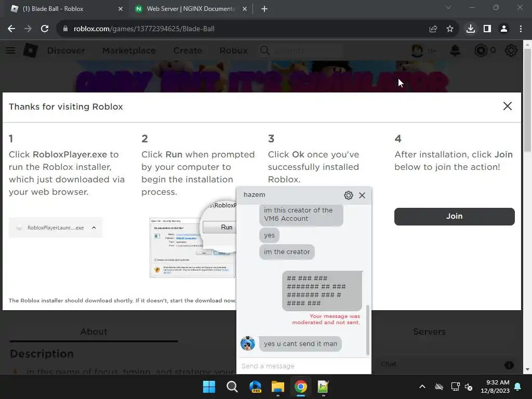Select the Servers tab
The width and height of the screenshot is (532, 399).
(429, 331)
